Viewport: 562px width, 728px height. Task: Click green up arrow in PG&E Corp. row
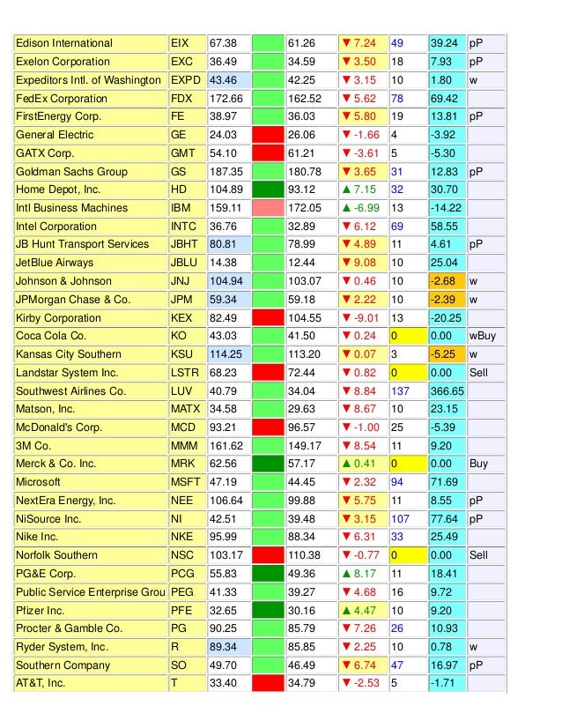[x=346, y=574]
